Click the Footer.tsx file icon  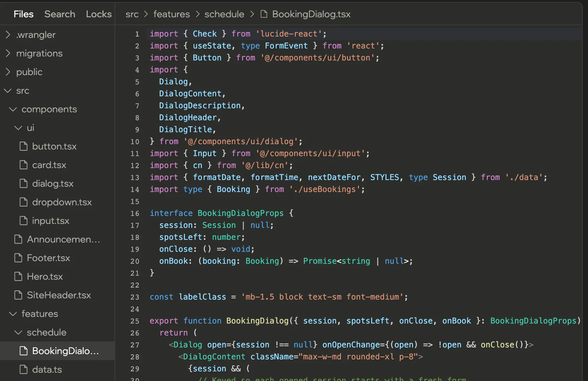18,258
